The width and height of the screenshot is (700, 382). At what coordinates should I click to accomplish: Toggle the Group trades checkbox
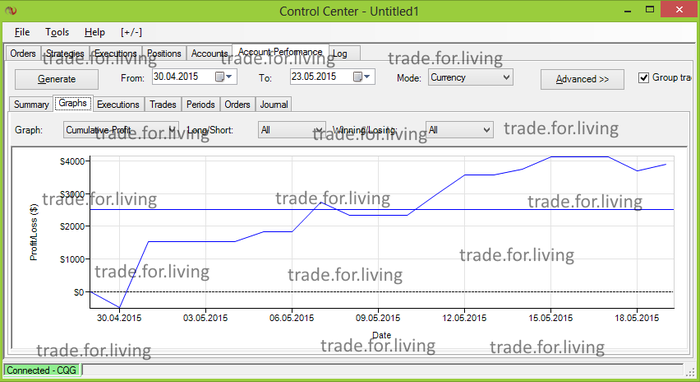coord(643,78)
